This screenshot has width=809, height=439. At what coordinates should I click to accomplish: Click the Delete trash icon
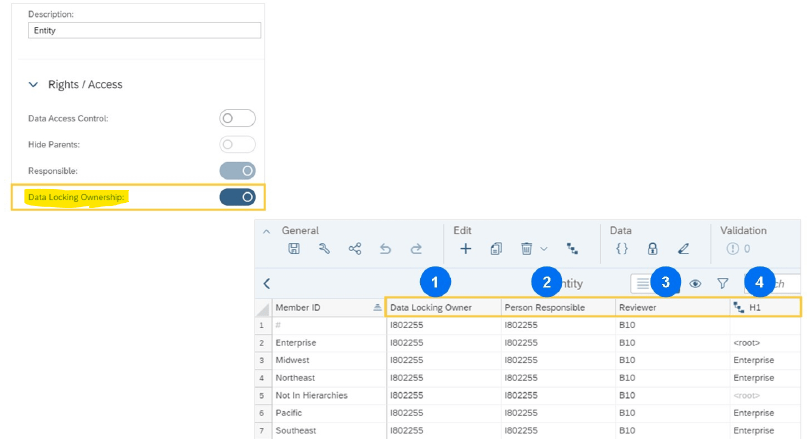pos(526,249)
